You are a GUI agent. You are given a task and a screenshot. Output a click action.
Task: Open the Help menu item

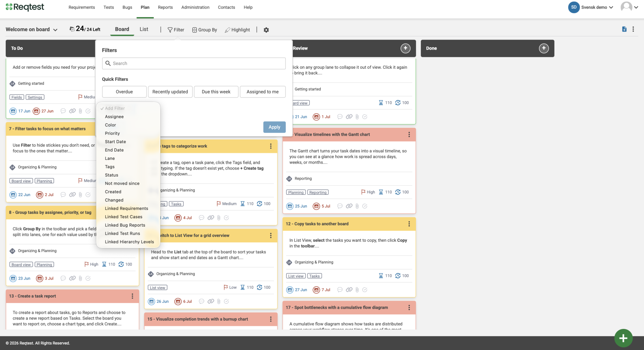coord(248,7)
